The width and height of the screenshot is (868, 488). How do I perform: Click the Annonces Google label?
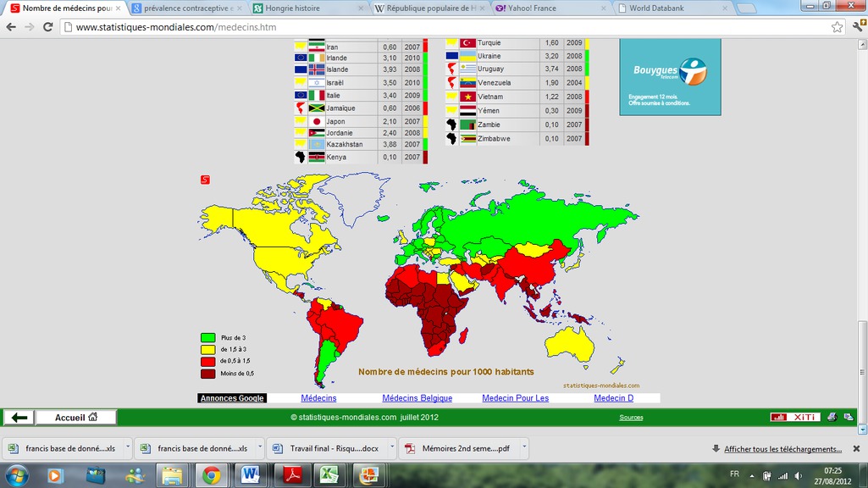[x=232, y=397]
